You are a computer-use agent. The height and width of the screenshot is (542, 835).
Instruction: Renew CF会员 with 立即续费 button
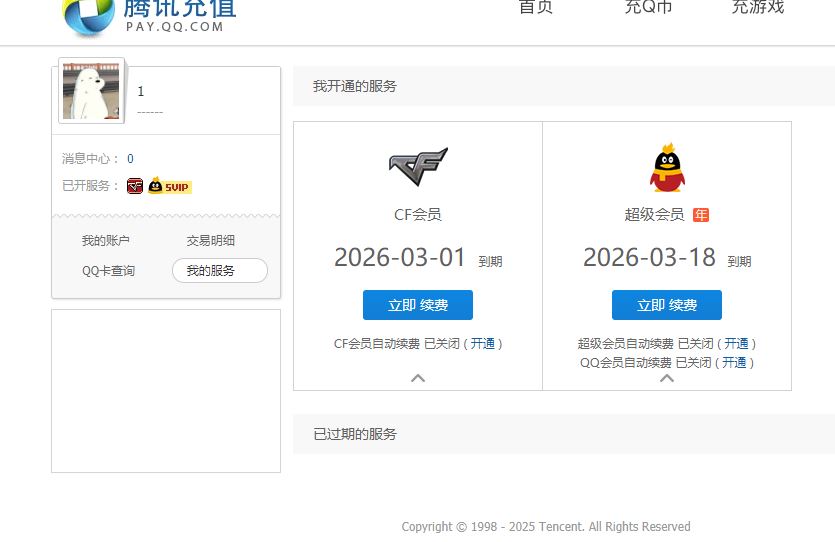(418, 305)
